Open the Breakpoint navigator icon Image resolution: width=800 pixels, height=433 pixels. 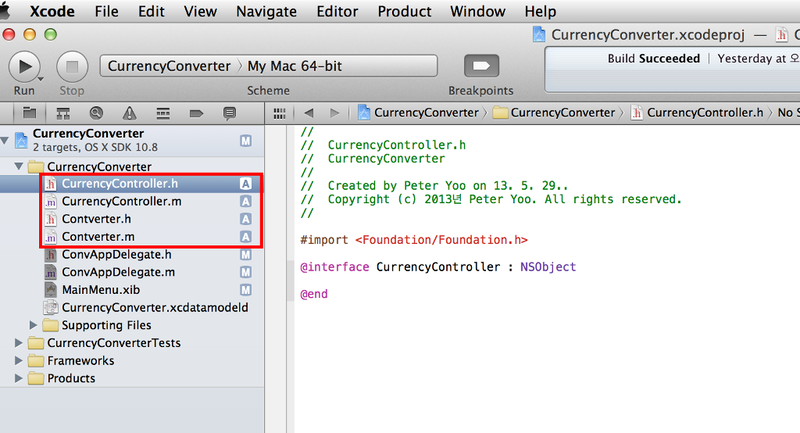196,112
